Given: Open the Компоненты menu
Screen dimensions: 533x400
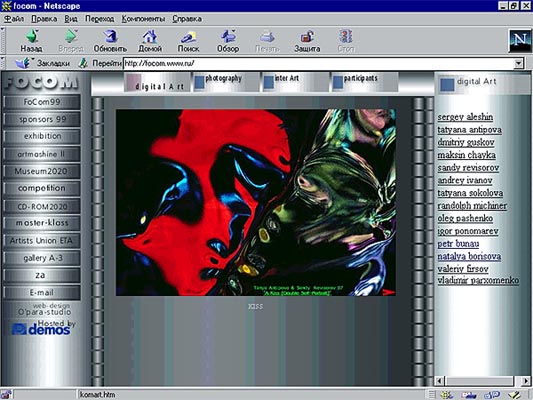Looking at the screenshot, I should (x=143, y=19).
